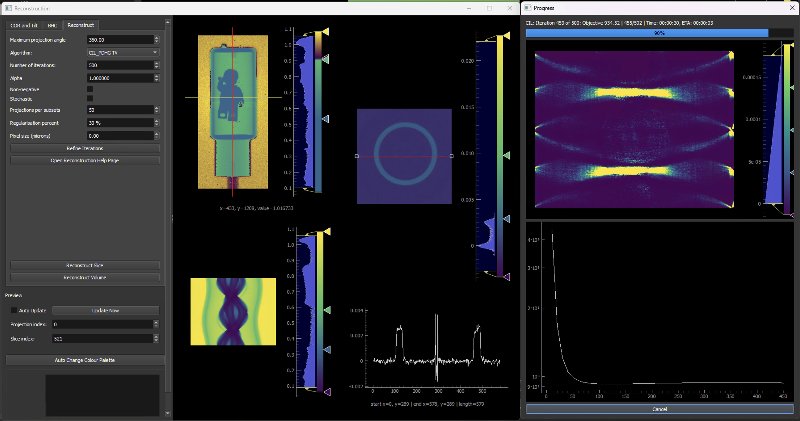The height and width of the screenshot is (421, 800).
Task: Enable the Non-negative checkbox
Action: (90, 89)
